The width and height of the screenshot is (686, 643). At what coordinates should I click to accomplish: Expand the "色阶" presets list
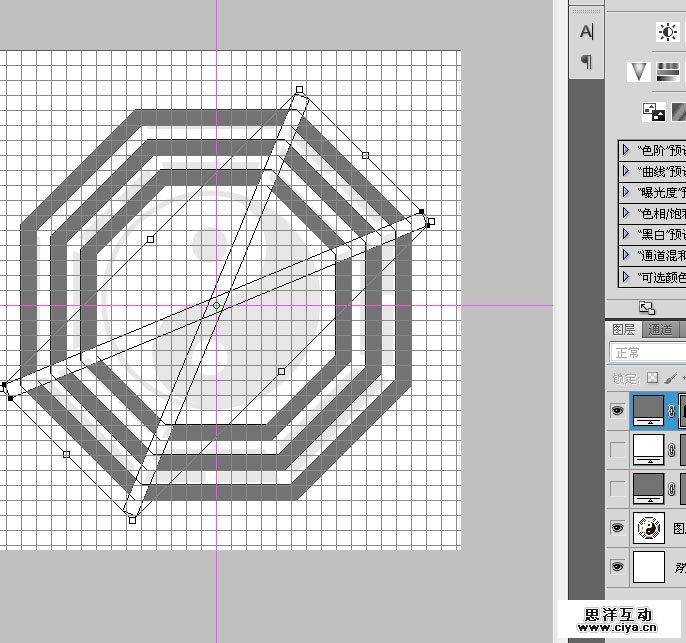(626, 150)
